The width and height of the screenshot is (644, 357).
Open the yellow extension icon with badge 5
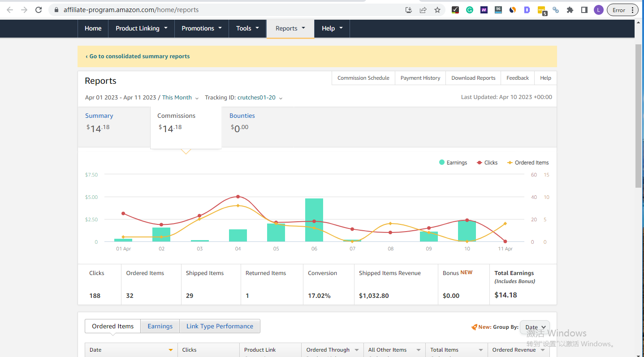coord(542,11)
